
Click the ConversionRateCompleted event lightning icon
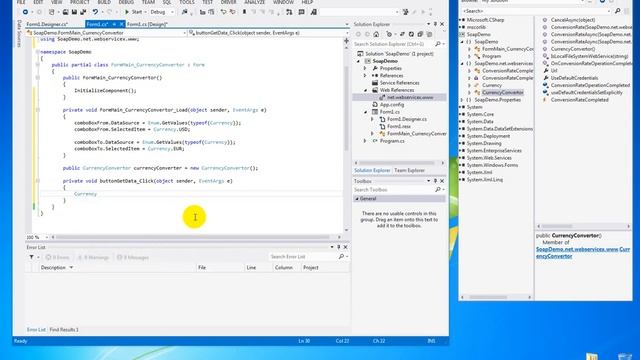[x=545, y=100]
